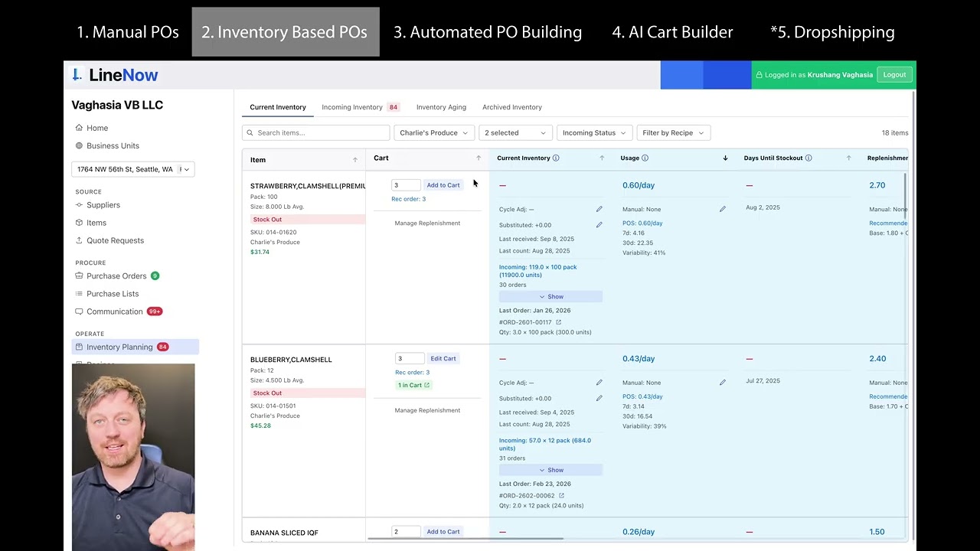
Task: Click BLUEBERRY,CLAMSHELL item name
Action: pyautogui.click(x=291, y=360)
